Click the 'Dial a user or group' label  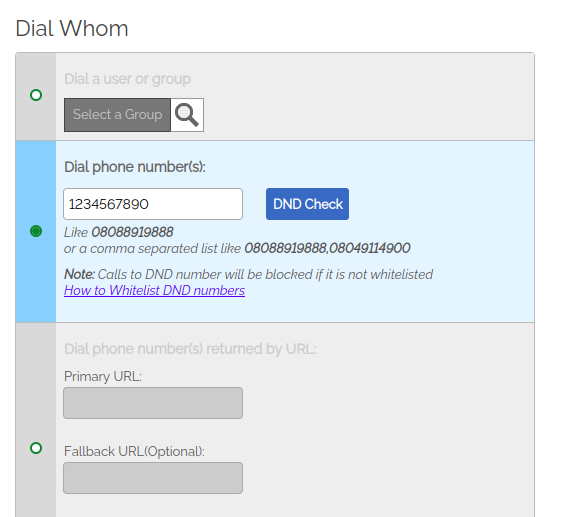pos(127,79)
